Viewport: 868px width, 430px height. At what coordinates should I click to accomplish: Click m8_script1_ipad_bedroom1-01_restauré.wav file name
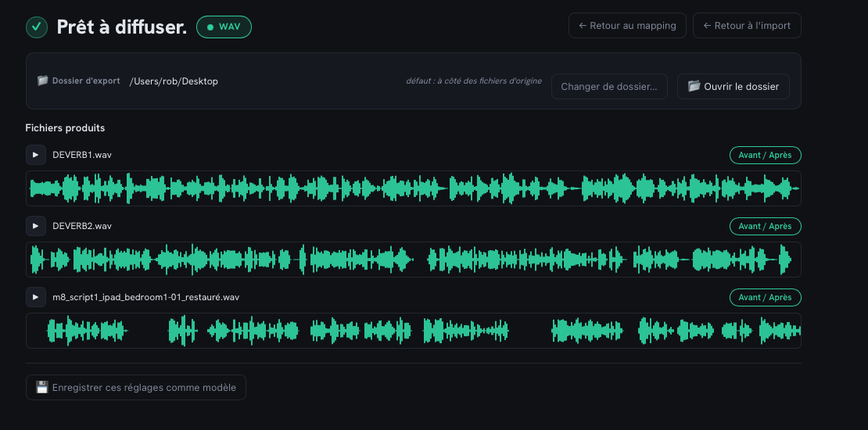[146, 297]
